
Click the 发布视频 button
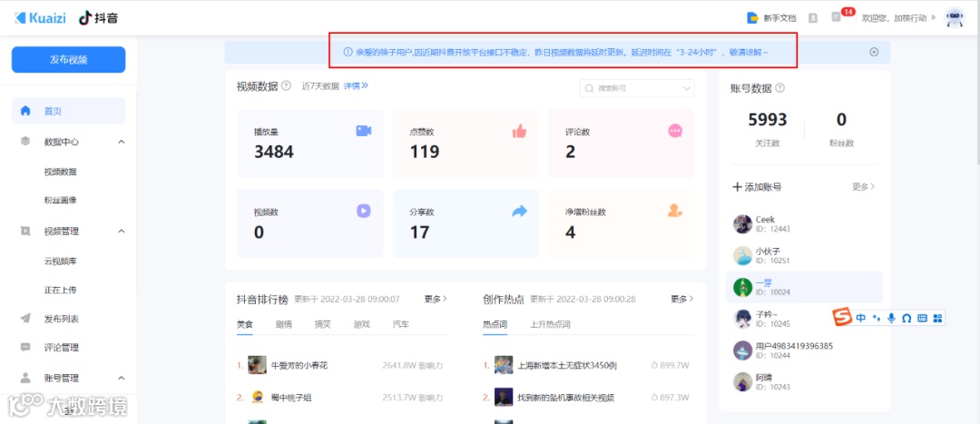pos(69,59)
